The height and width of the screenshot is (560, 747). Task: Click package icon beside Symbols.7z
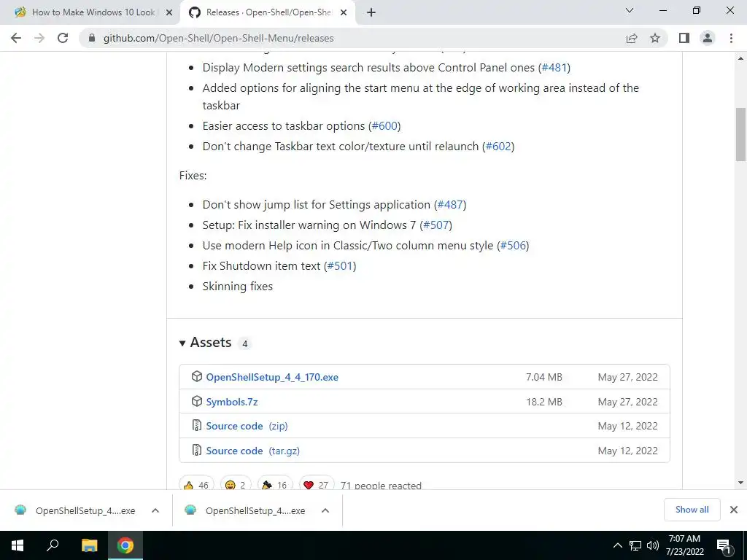tap(197, 402)
